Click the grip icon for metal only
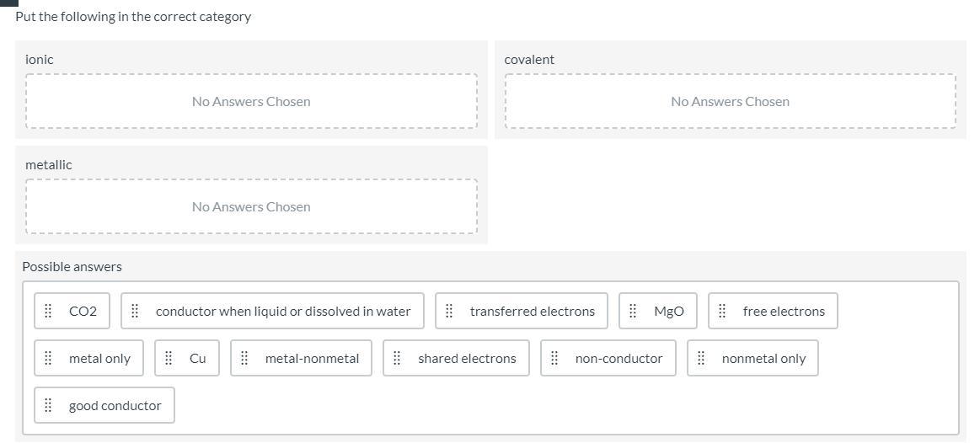980x443 pixels. 48,358
